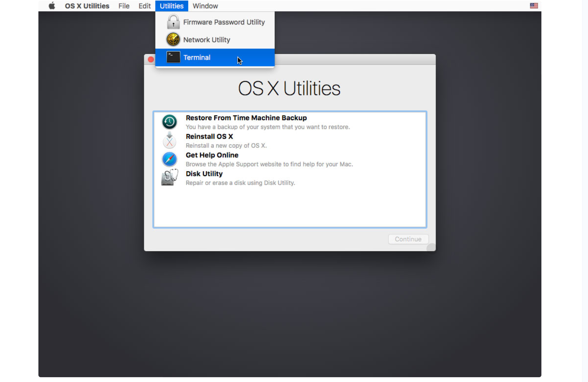This screenshot has width=588, height=382.
Task: Open the Window menu
Action: click(205, 6)
